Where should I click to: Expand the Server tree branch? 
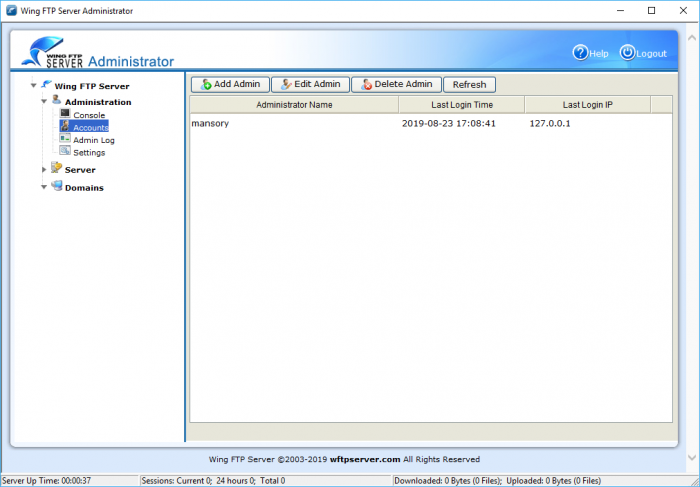tap(44, 170)
